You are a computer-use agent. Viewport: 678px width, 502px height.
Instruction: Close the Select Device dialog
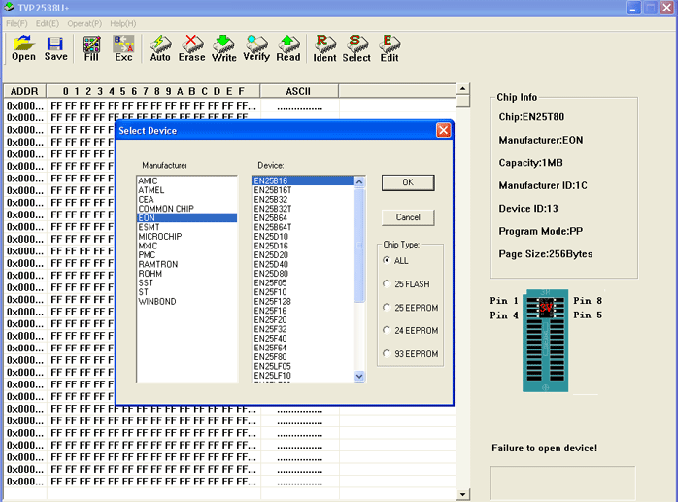(x=443, y=131)
